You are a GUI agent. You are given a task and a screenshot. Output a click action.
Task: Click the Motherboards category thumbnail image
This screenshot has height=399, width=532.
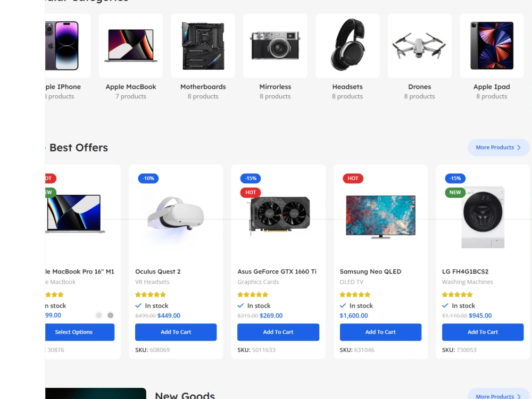(x=203, y=46)
